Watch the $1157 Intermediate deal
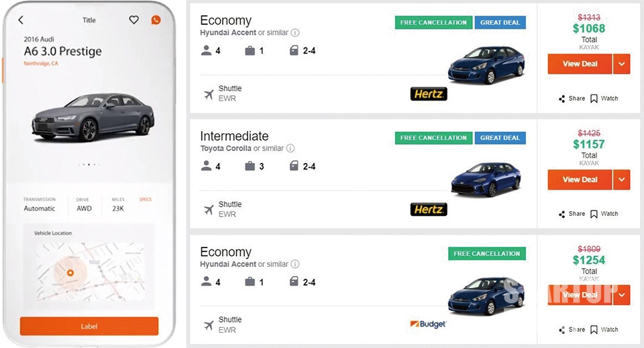 pyautogui.click(x=604, y=214)
